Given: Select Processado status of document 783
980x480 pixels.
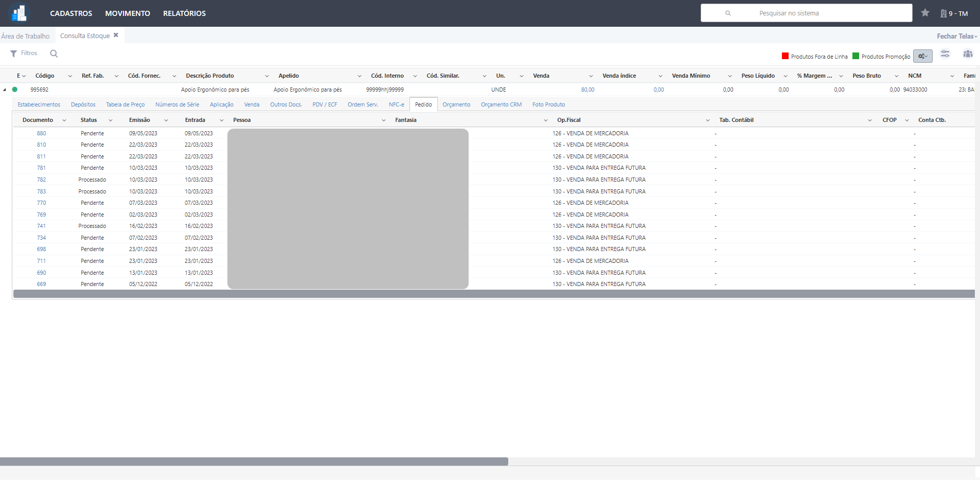Looking at the screenshot, I should 92,191.
